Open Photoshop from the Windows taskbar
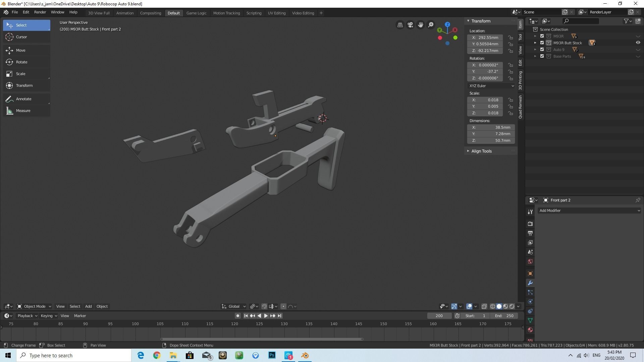This screenshot has height=362, width=644. (x=272, y=355)
